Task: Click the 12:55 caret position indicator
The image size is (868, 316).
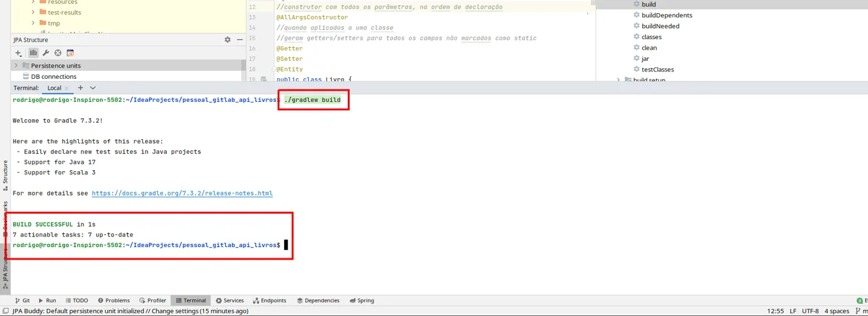Action: pyautogui.click(x=775, y=311)
